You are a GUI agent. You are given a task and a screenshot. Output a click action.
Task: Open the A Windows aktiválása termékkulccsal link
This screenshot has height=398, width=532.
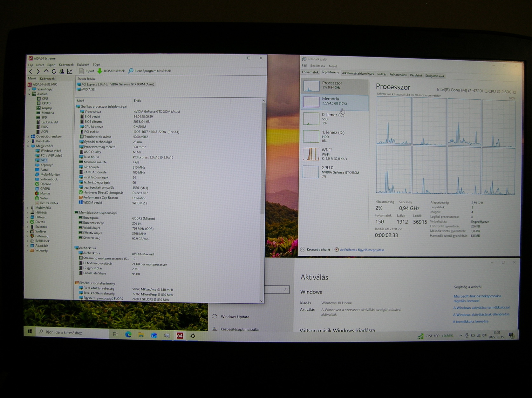(x=481, y=307)
